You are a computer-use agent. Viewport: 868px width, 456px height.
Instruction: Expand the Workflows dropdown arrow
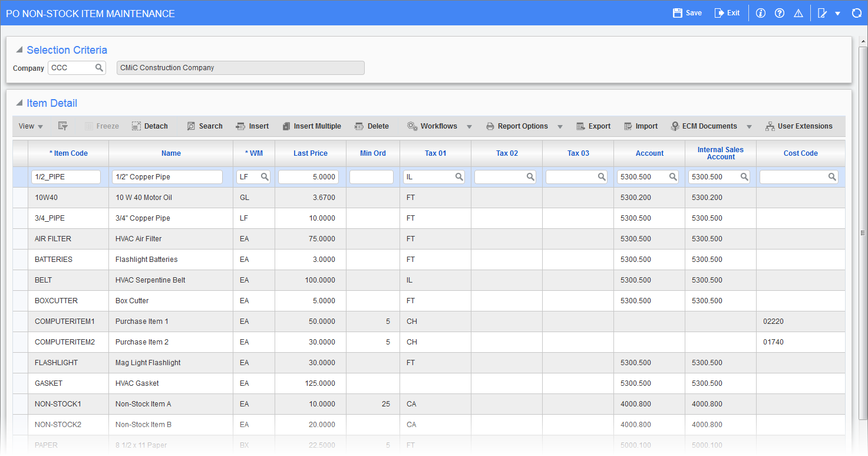click(x=470, y=127)
